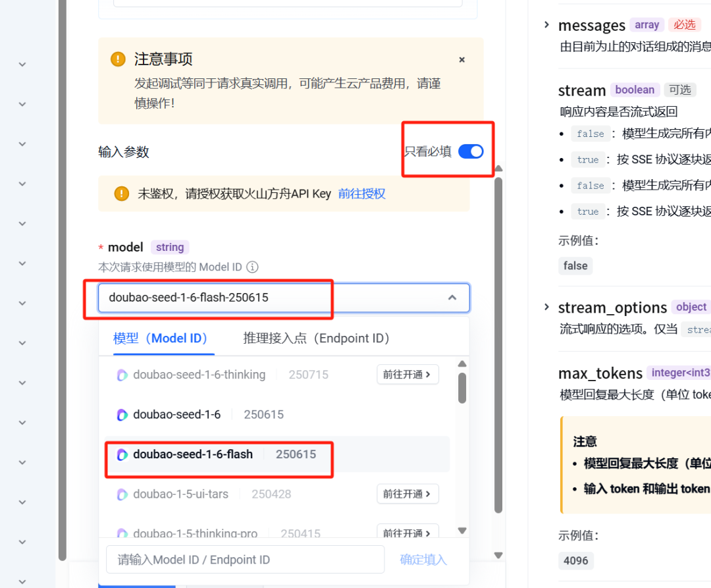The image size is (711, 588).
Task: Collapse the model dropdown using its up chevron
Action: coord(452,298)
